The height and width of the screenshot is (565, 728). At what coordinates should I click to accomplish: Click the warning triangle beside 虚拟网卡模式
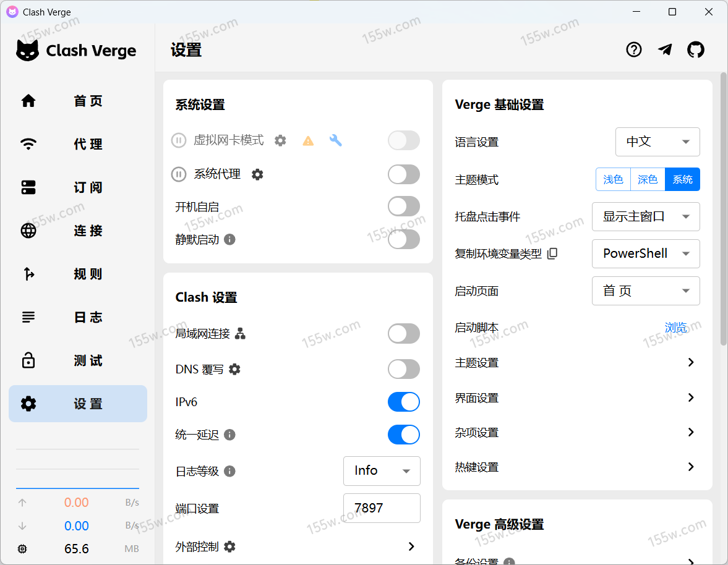pos(308,141)
